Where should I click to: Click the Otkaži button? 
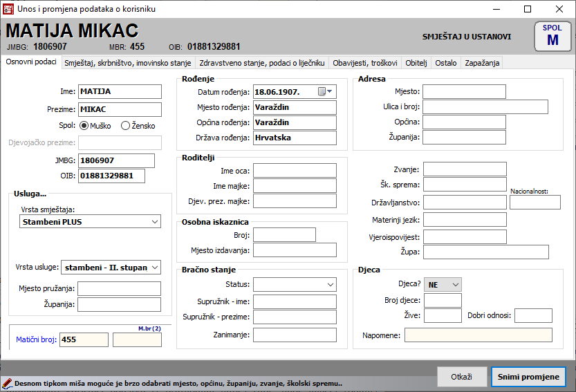pos(461,377)
